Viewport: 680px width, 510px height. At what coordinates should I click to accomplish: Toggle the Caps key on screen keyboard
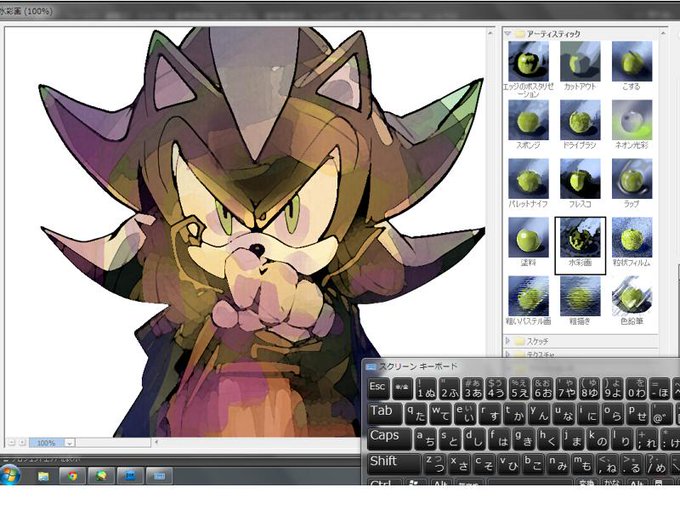point(389,438)
